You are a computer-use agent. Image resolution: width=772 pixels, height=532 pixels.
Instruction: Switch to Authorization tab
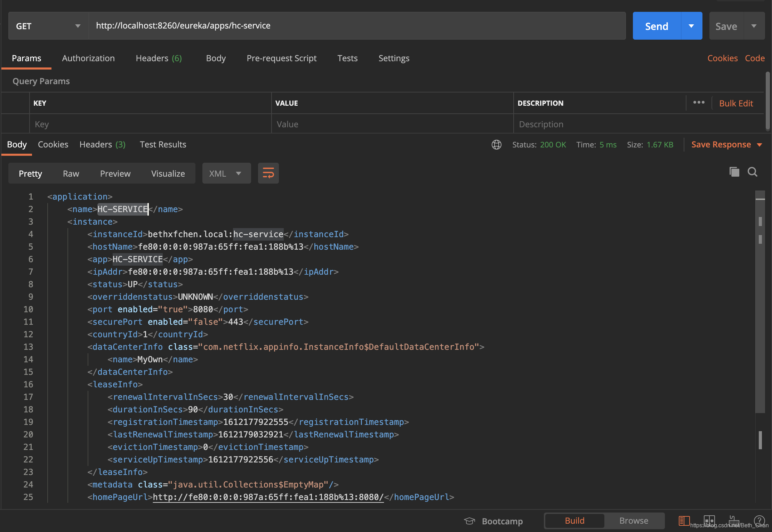[x=88, y=58]
